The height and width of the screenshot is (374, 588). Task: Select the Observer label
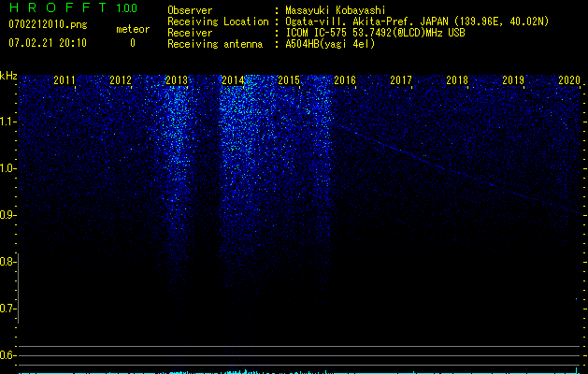(x=190, y=10)
